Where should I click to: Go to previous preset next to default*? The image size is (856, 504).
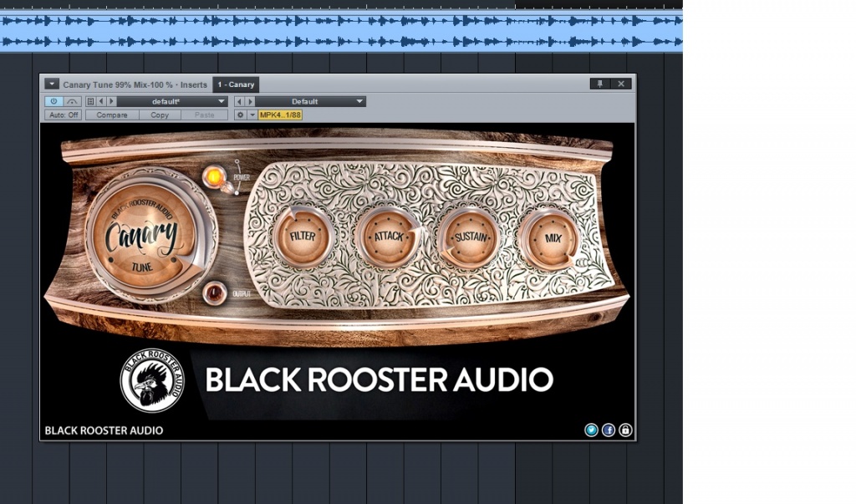101,102
